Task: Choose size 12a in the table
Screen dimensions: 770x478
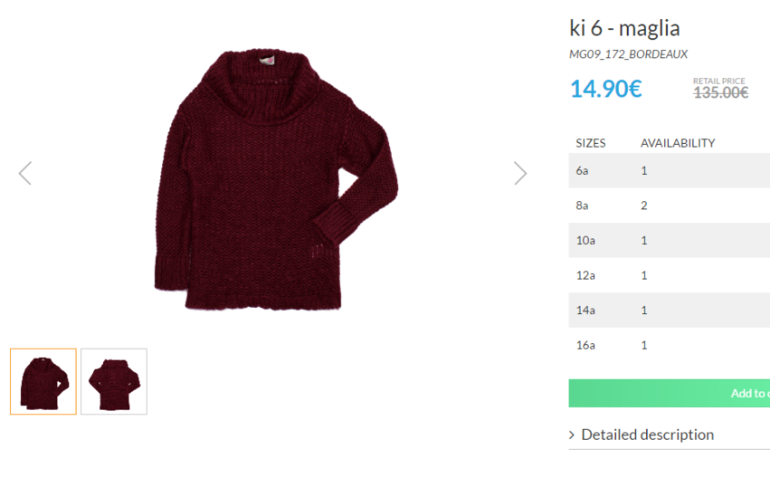Action: (668, 276)
